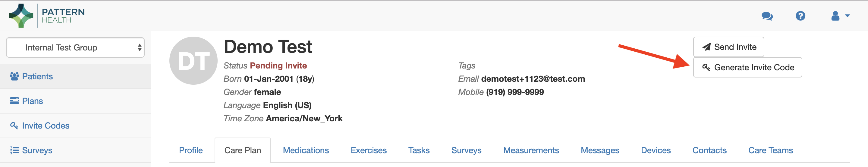Viewport: 868px width, 167px height.
Task: Go to the Exercises tab
Action: coord(368,150)
